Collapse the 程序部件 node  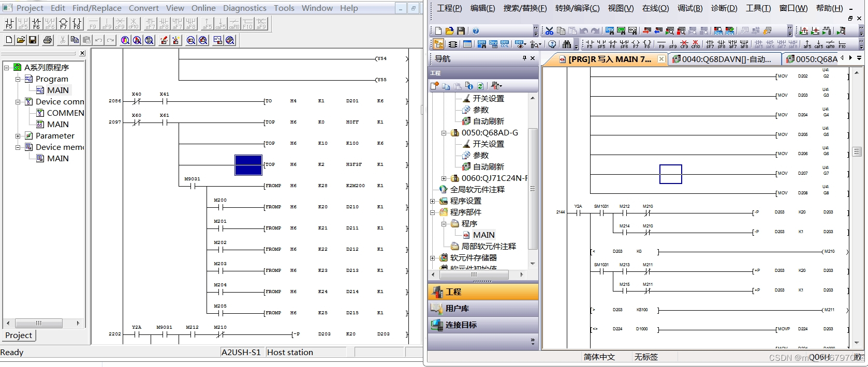pyautogui.click(x=433, y=212)
